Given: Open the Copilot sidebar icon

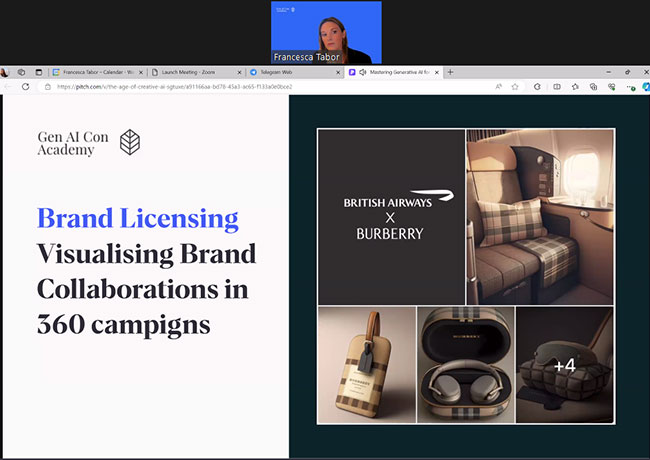Looking at the screenshot, I should 646,87.
